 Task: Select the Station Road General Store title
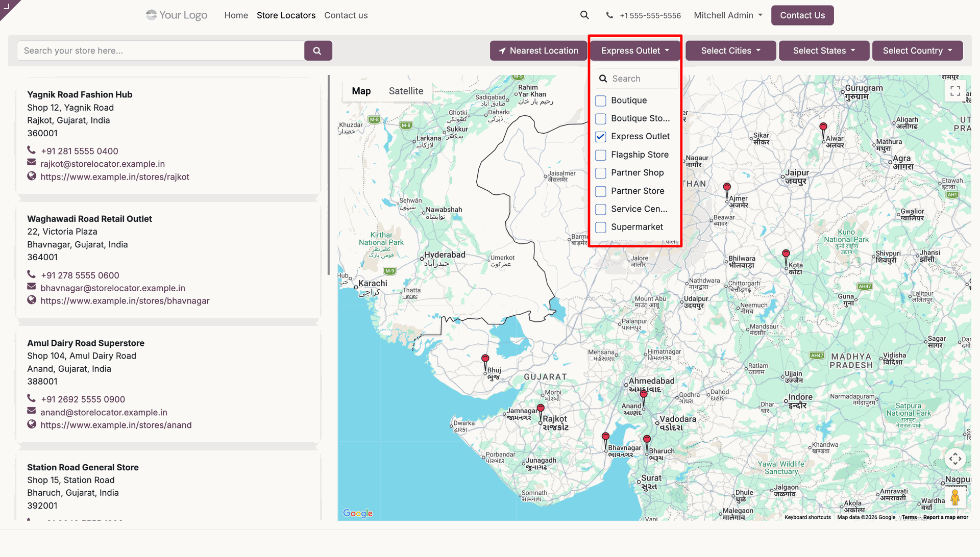pyautogui.click(x=83, y=467)
